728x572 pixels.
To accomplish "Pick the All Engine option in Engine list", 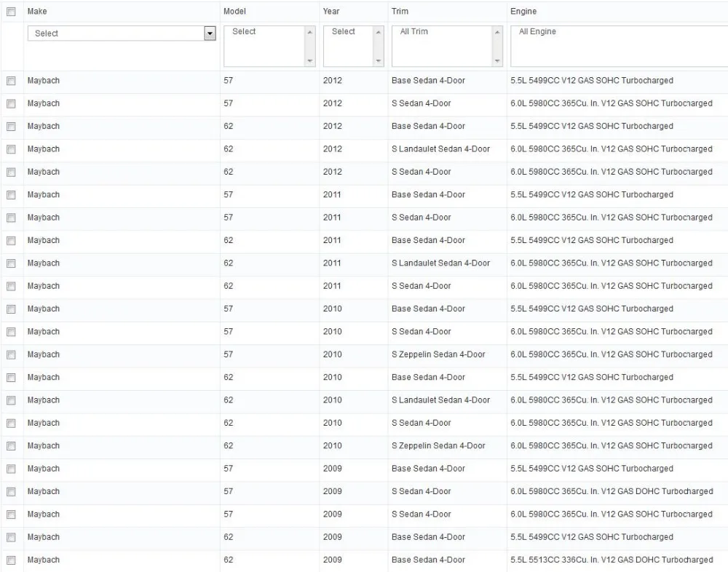I will tap(537, 31).
